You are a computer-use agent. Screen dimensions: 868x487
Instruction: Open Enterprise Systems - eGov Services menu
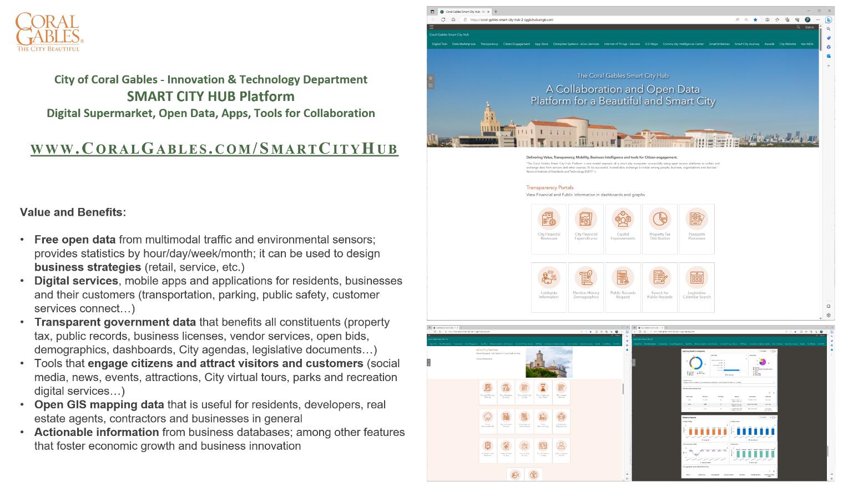click(x=576, y=44)
